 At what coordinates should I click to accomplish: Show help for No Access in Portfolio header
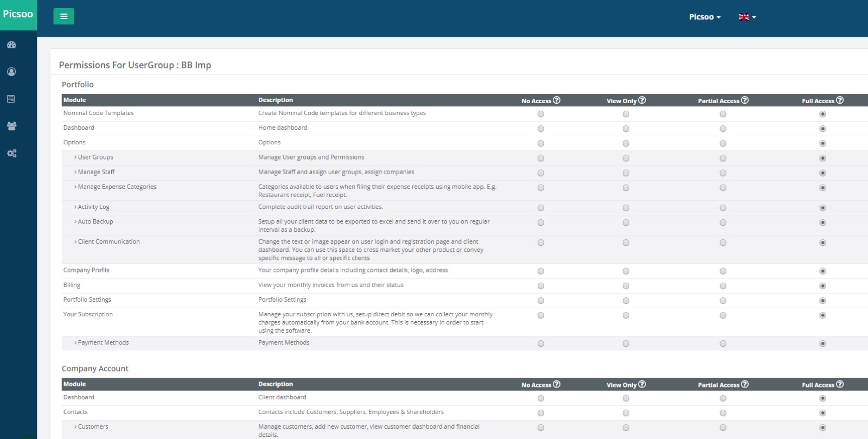tap(557, 100)
